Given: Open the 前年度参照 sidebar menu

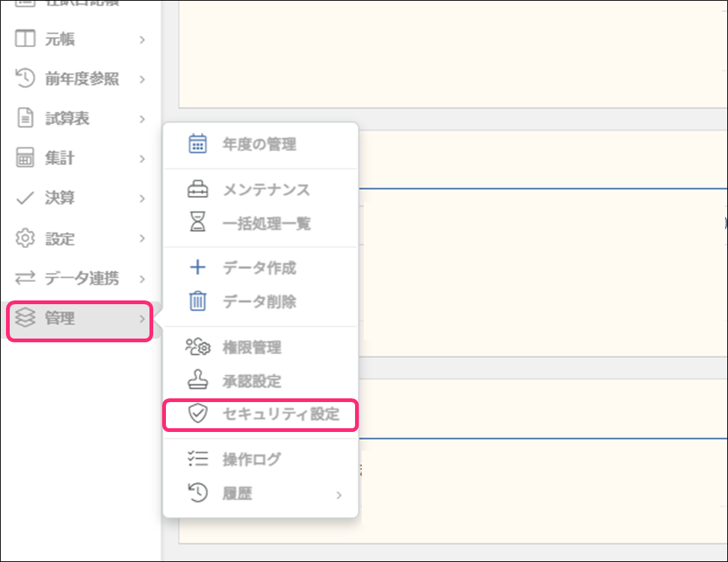Looking at the screenshot, I should (x=81, y=79).
